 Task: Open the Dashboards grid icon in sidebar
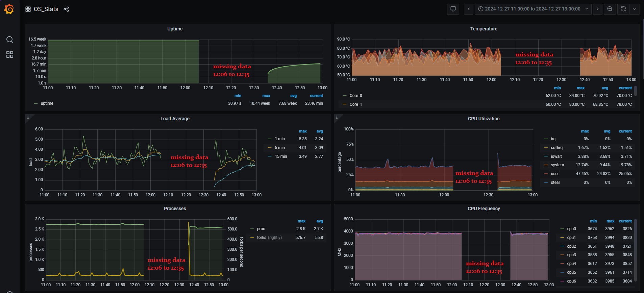pos(10,54)
